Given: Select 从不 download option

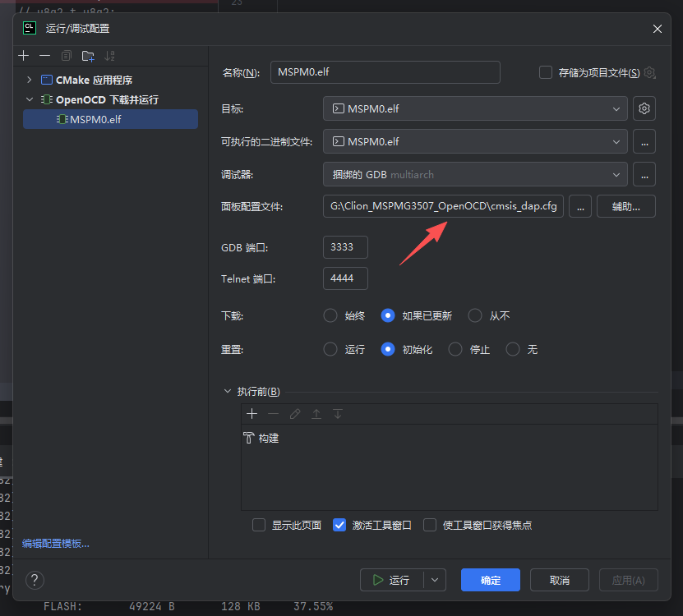Looking at the screenshot, I should pyautogui.click(x=475, y=315).
